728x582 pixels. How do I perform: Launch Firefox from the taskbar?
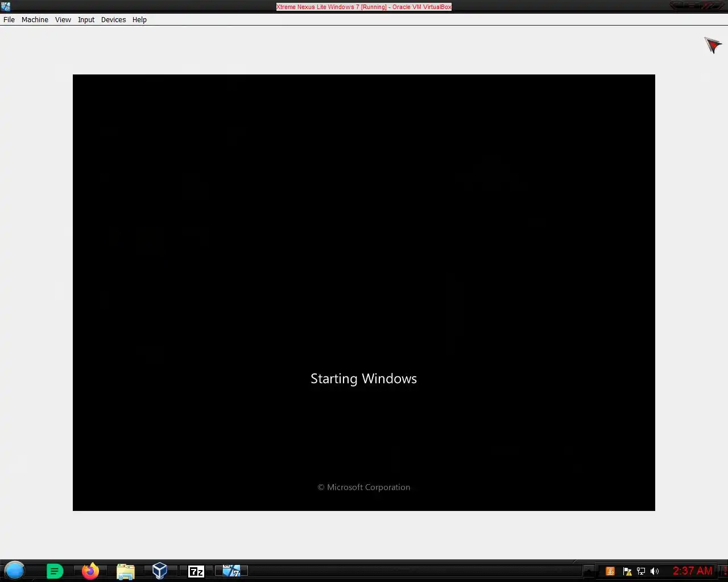90,571
